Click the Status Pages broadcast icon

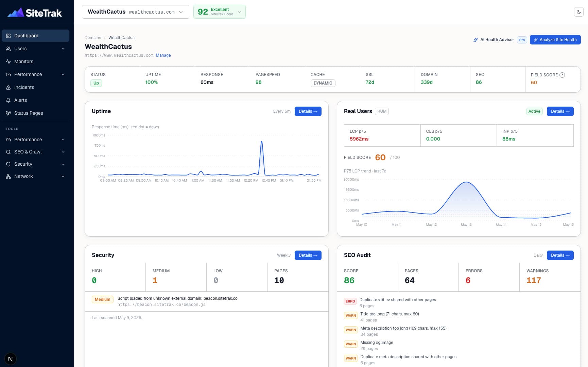[x=8, y=113]
